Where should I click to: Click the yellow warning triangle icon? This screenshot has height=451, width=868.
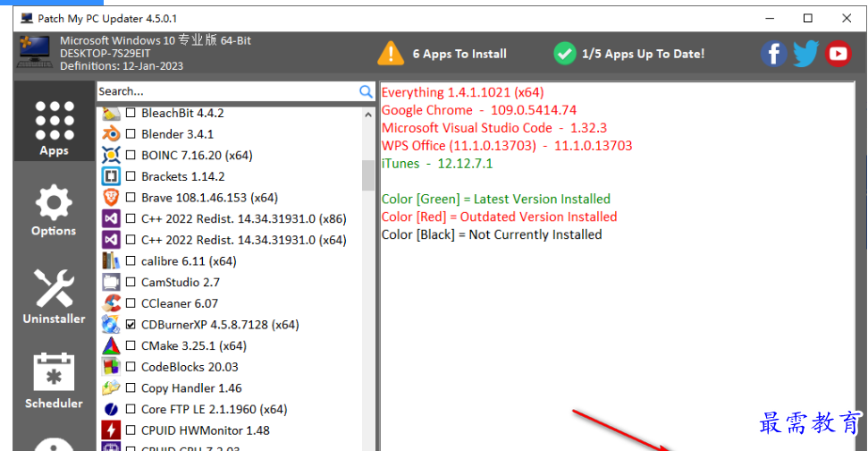click(x=391, y=54)
